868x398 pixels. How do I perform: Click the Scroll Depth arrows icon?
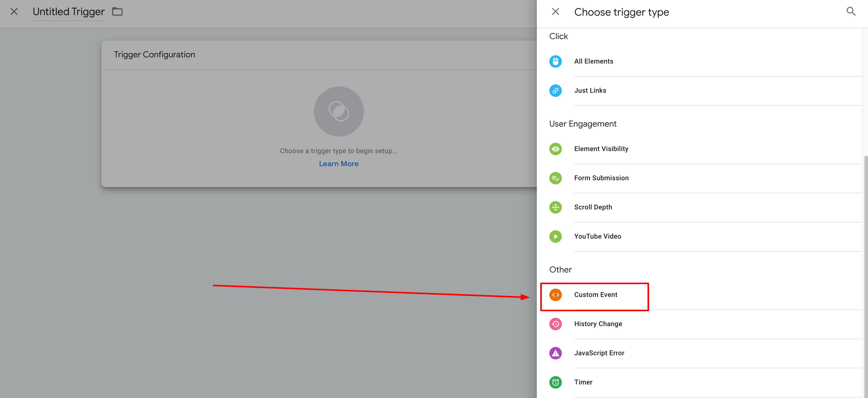555,207
